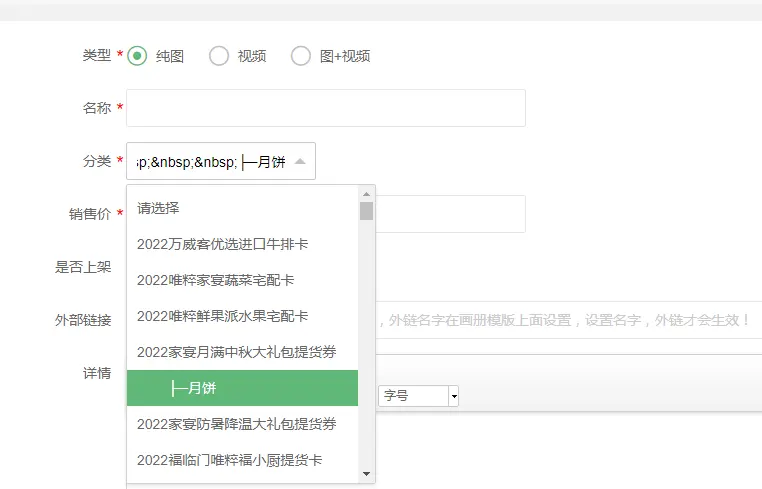The height and width of the screenshot is (489, 762).
Task: Click the 销售价 price input field
Action: tap(450, 214)
